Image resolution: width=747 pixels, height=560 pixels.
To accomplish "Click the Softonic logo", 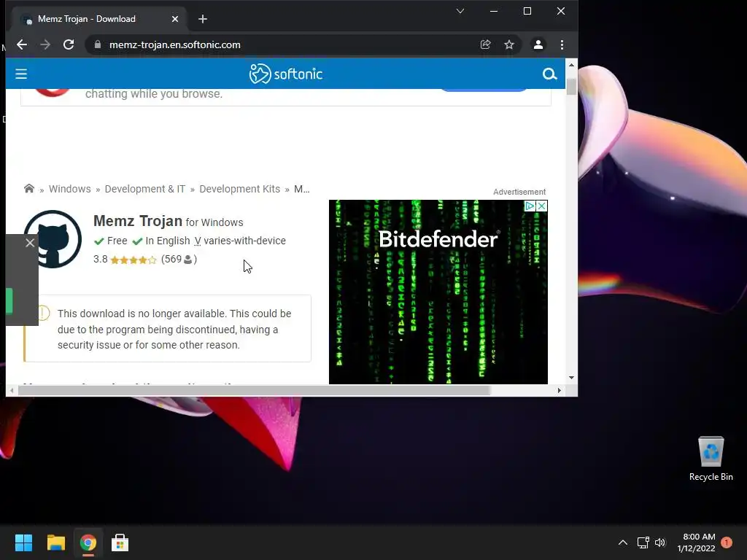I will pos(286,74).
